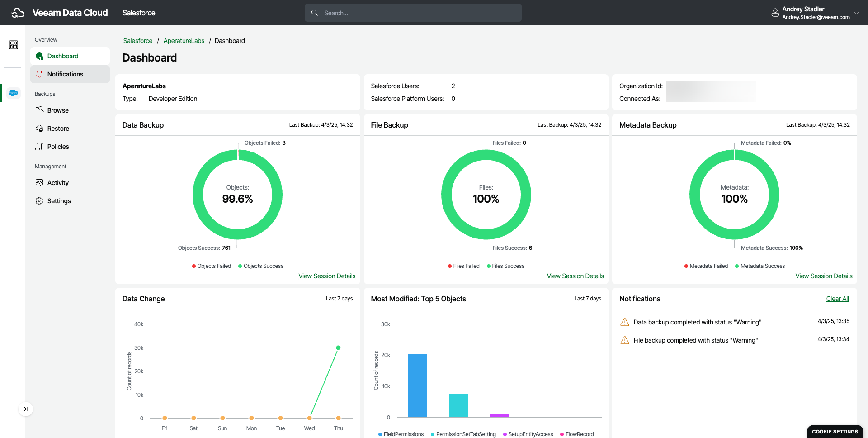Go to Dashboard in the sidebar menu
The height and width of the screenshot is (438, 868).
63,56
